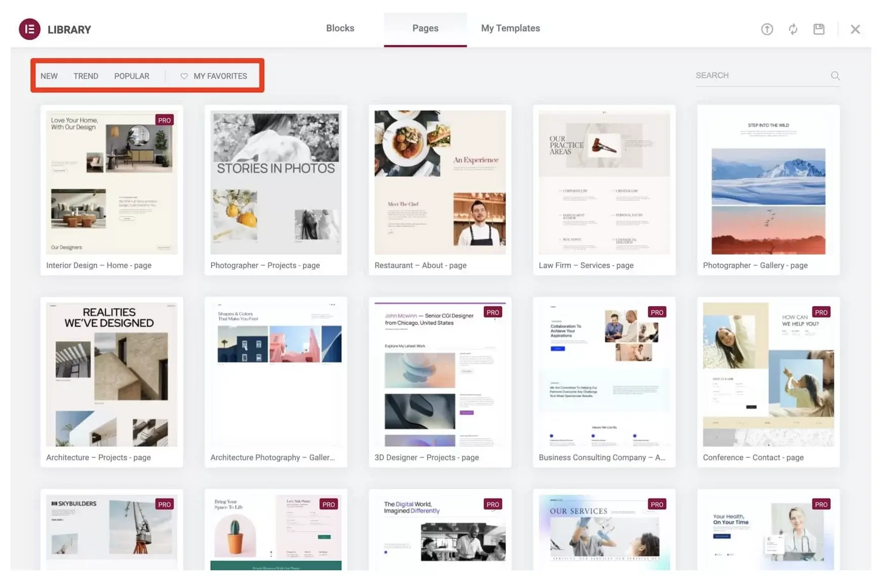
Task: Click the sync library refresh icon
Action: click(793, 29)
